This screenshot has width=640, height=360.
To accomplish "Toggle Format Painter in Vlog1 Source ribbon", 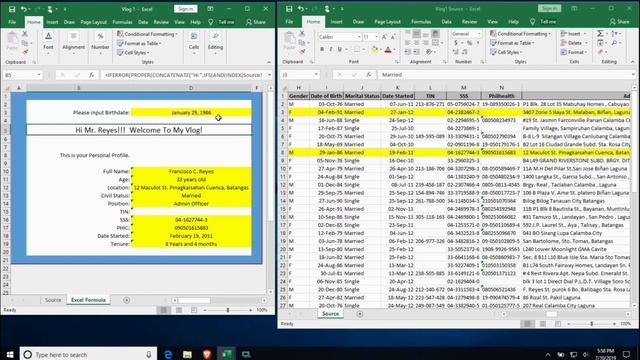I will 302,51.
